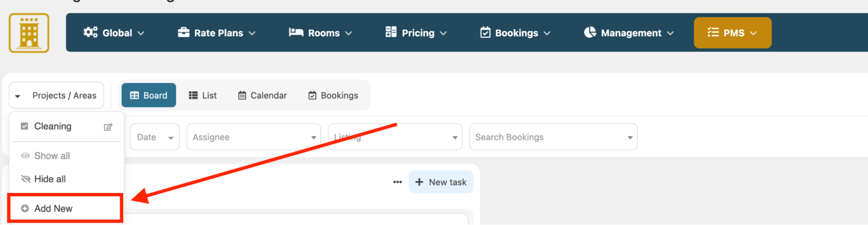The image size is (868, 225).
Task: Click the hotel logo icon
Action: pos(29,33)
